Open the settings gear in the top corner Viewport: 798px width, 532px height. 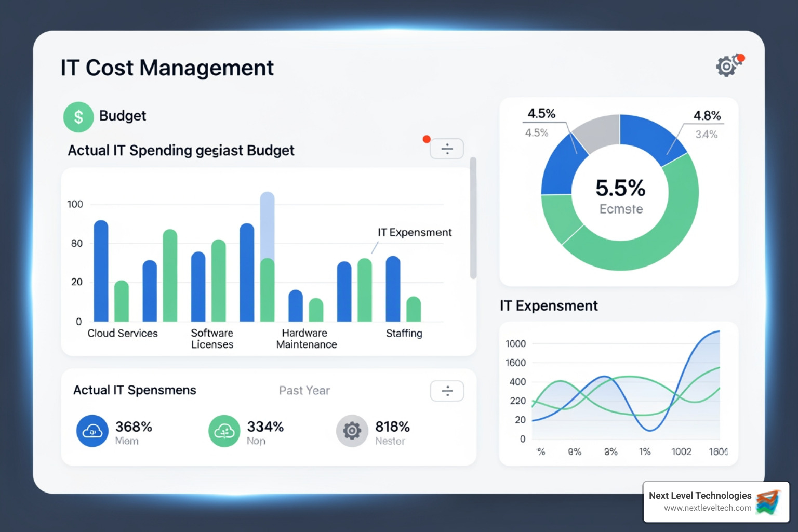coord(726,66)
